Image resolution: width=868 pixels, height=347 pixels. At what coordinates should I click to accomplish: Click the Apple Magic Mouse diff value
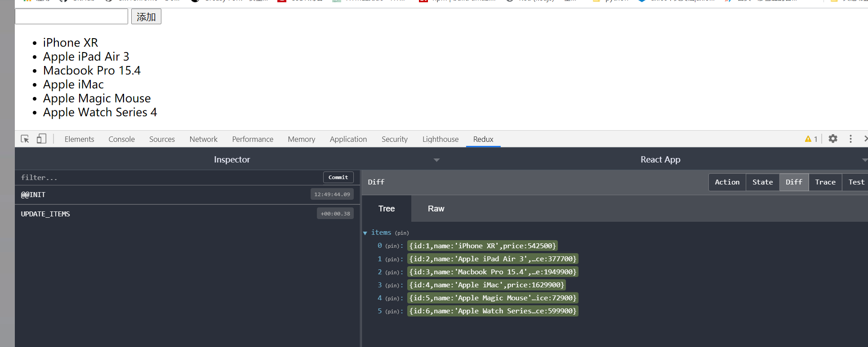point(493,298)
